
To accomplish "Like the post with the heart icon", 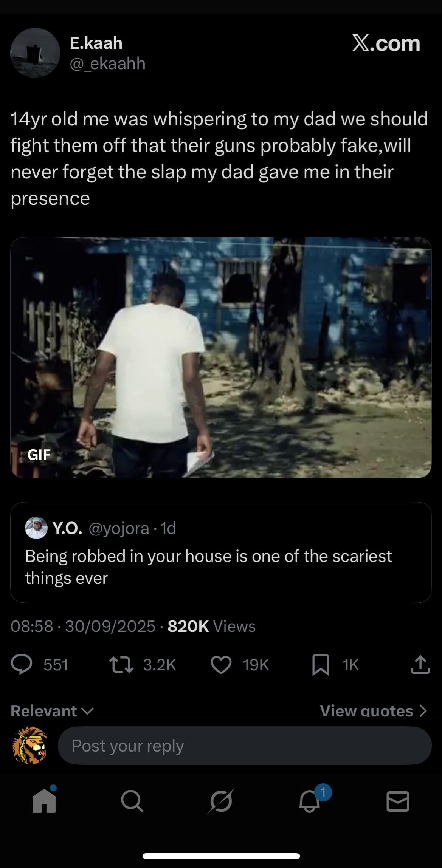I will [x=221, y=665].
